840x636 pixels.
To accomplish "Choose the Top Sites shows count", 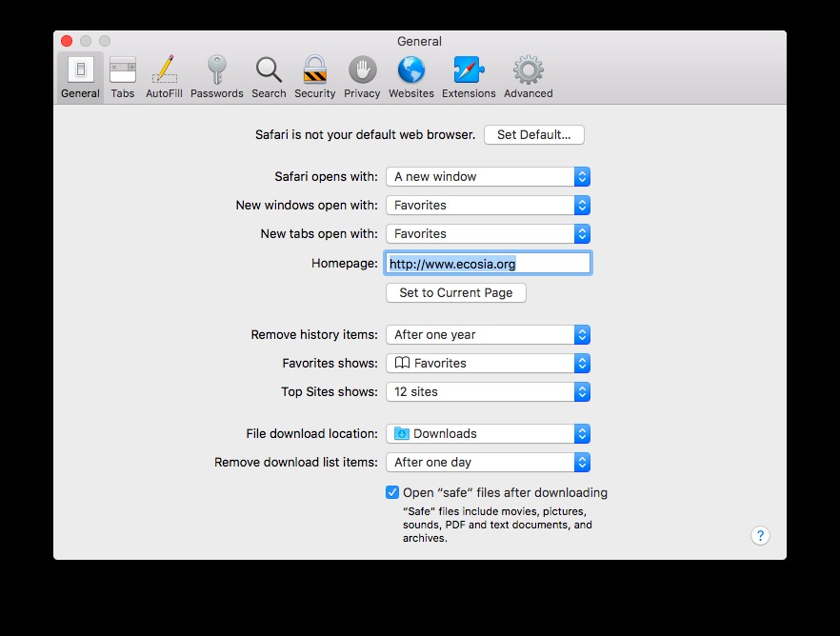I will click(488, 392).
